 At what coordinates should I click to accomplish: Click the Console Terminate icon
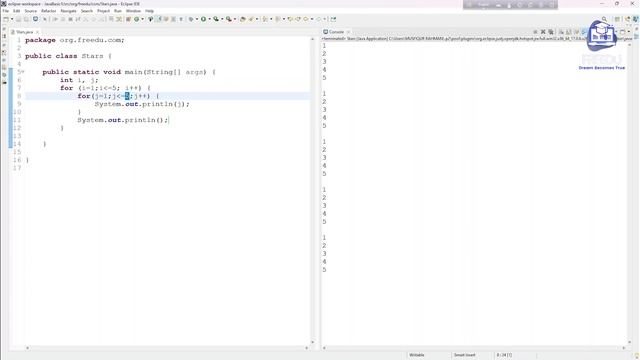[535, 32]
